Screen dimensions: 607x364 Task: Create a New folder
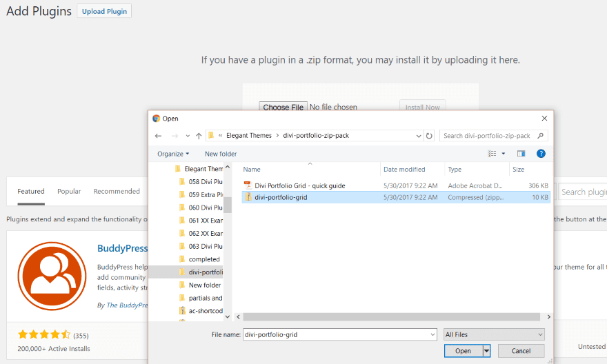221,154
